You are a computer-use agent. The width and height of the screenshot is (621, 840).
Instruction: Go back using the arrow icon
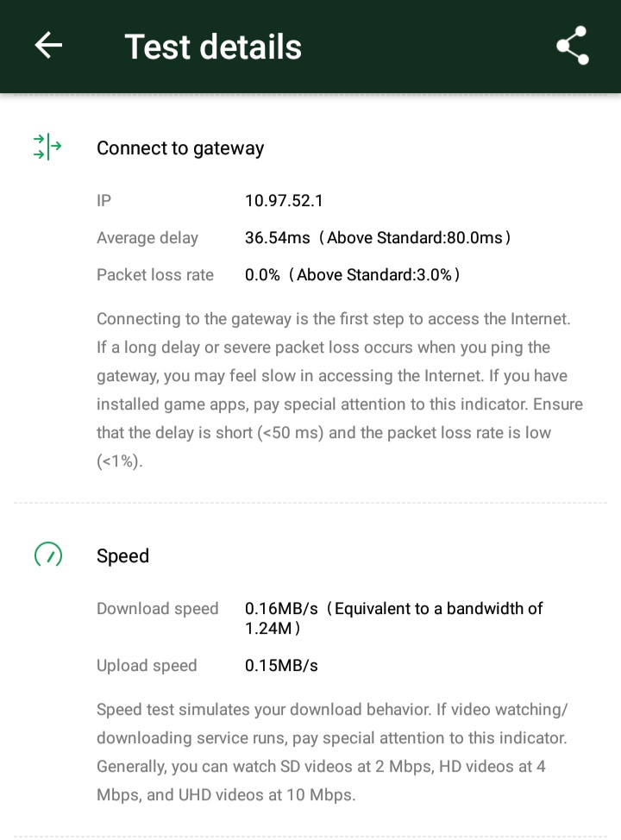click(48, 46)
